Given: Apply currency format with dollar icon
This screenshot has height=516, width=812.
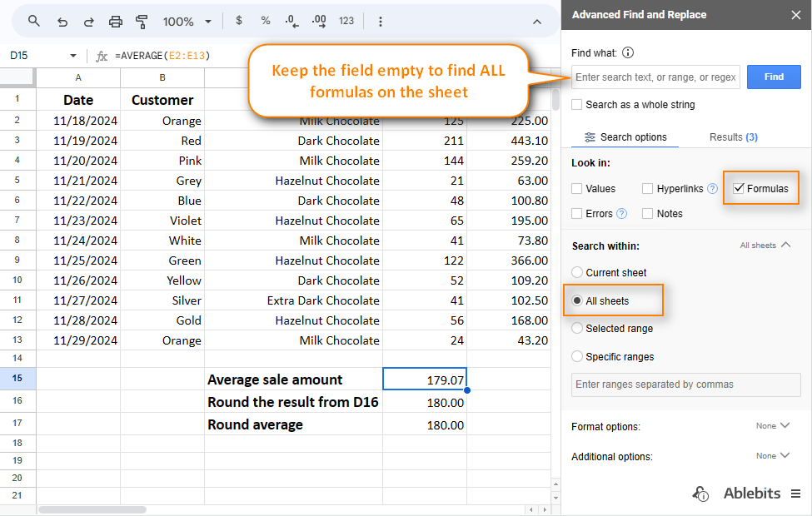Looking at the screenshot, I should 239,21.
